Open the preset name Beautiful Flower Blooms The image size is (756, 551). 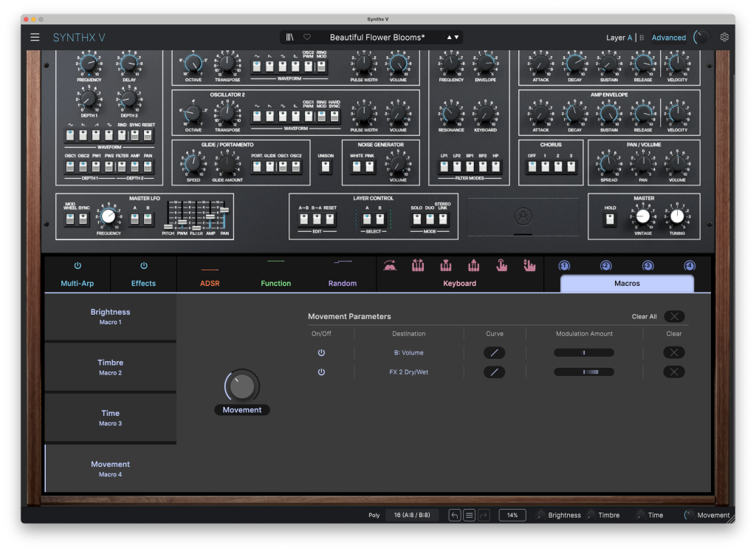pos(377,37)
